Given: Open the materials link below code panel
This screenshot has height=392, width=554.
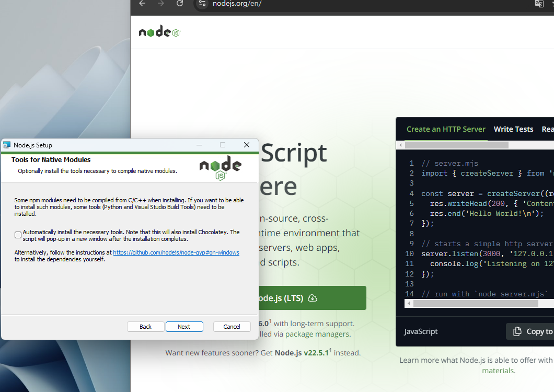Looking at the screenshot, I should click(x=498, y=371).
